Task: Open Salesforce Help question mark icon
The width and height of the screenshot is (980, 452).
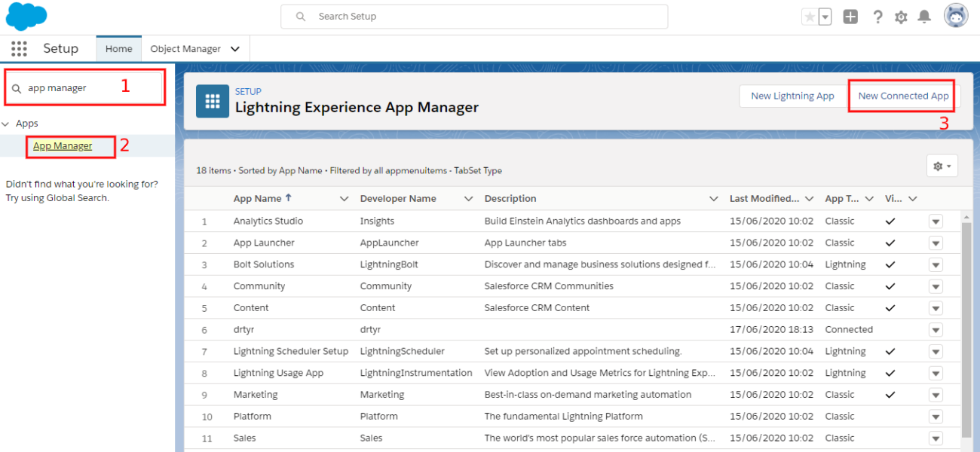Action: coord(877,16)
